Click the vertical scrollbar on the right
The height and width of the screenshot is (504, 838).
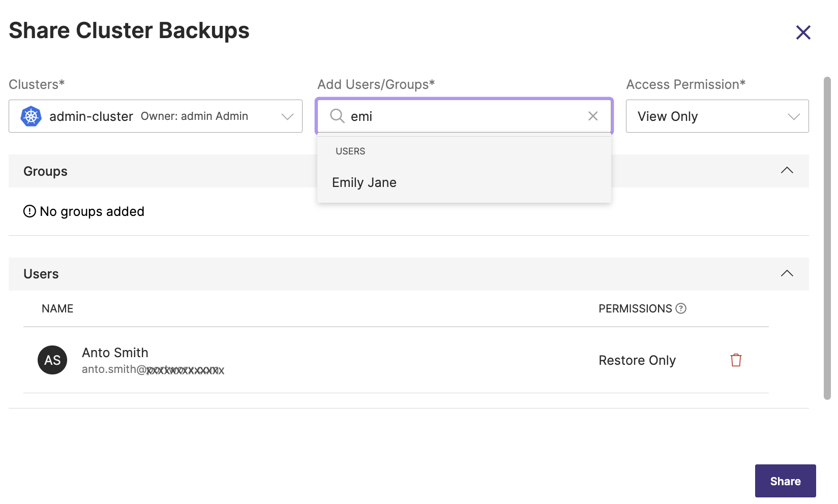coord(827,238)
